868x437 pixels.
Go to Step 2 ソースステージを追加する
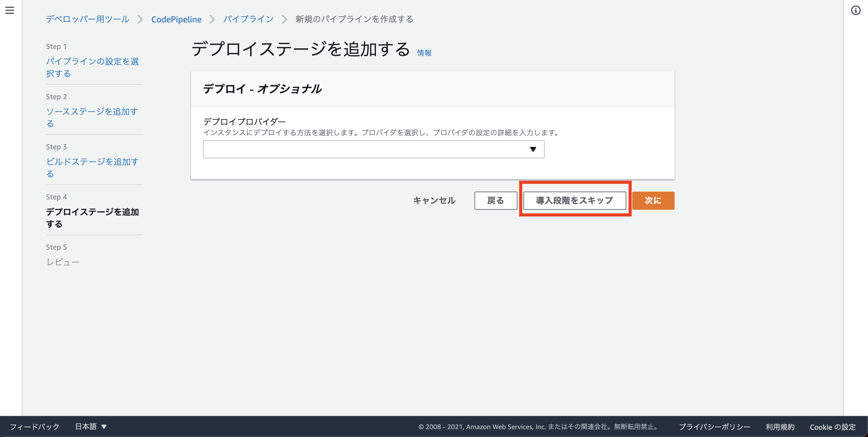tap(92, 117)
